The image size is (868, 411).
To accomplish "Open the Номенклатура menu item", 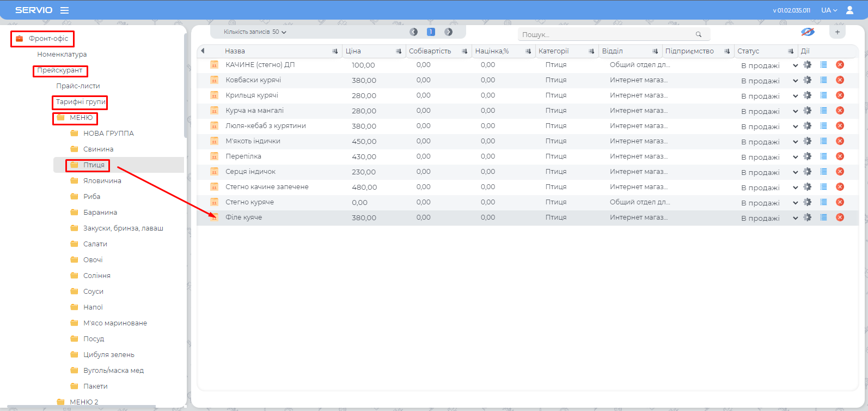I will (62, 55).
